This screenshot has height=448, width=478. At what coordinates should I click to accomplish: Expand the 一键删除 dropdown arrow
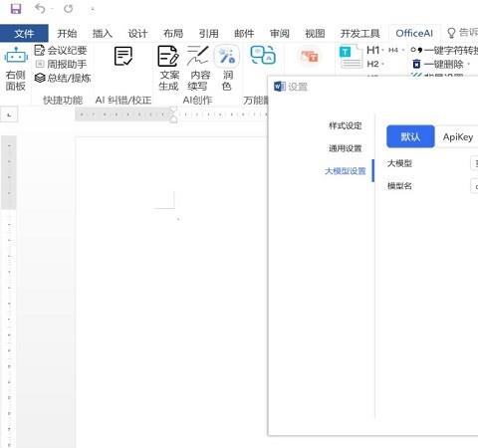click(469, 64)
